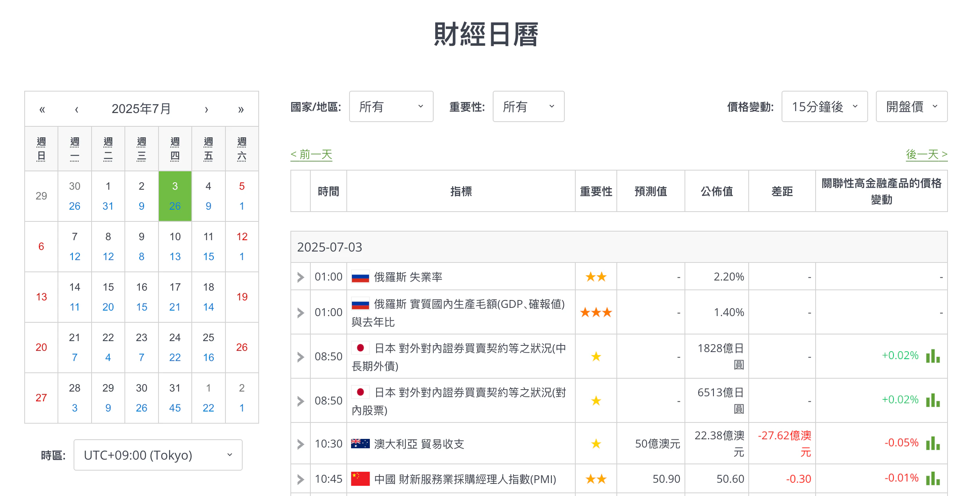Image resolution: width=980 pixels, height=496 pixels.
Task: Go to next month with single right arrow
Action: 206,109
